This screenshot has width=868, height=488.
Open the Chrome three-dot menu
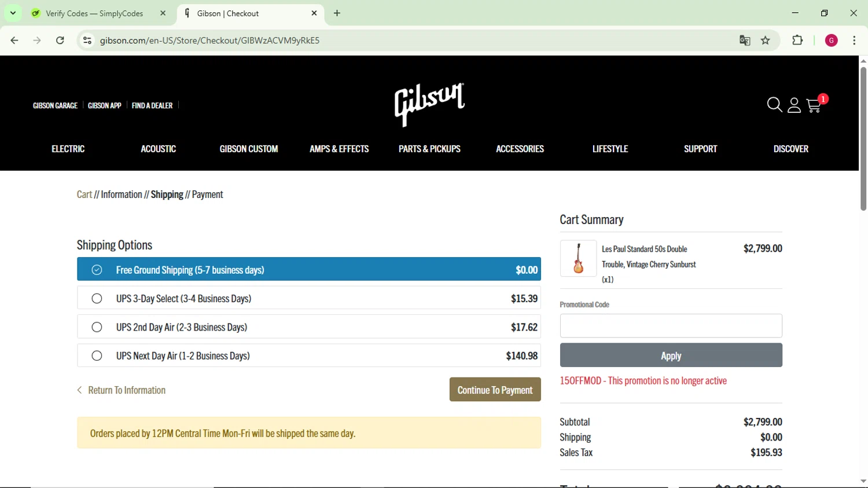click(854, 41)
